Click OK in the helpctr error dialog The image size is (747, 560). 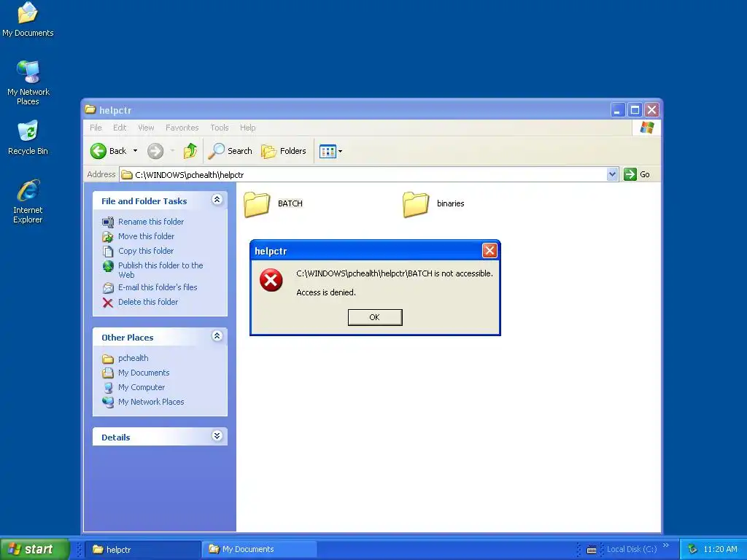coord(375,317)
